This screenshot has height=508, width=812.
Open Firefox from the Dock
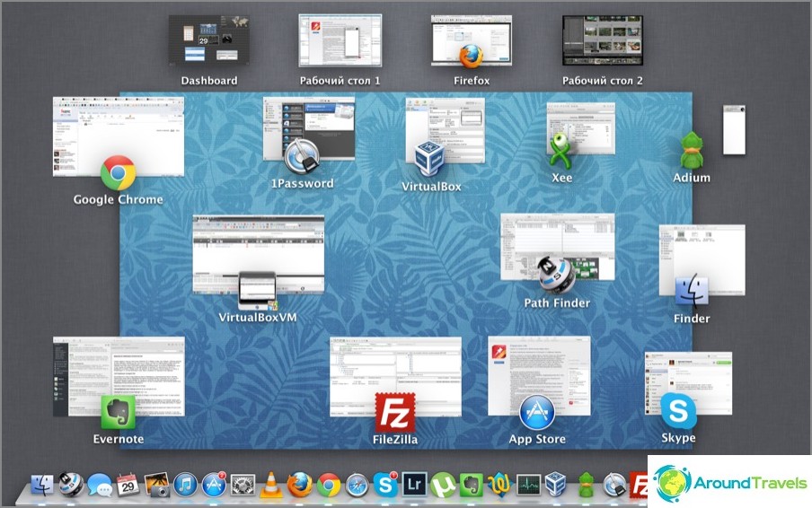coord(300,485)
